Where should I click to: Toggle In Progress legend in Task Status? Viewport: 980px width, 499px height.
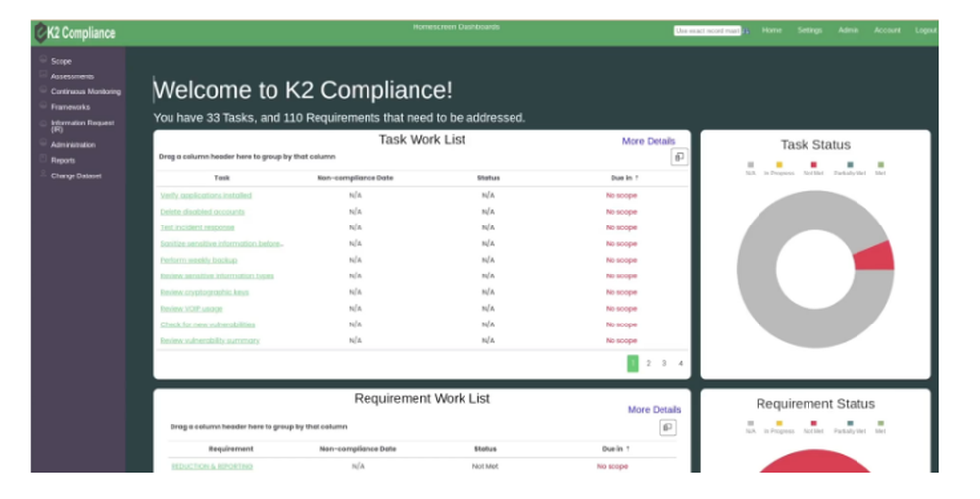(779, 169)
